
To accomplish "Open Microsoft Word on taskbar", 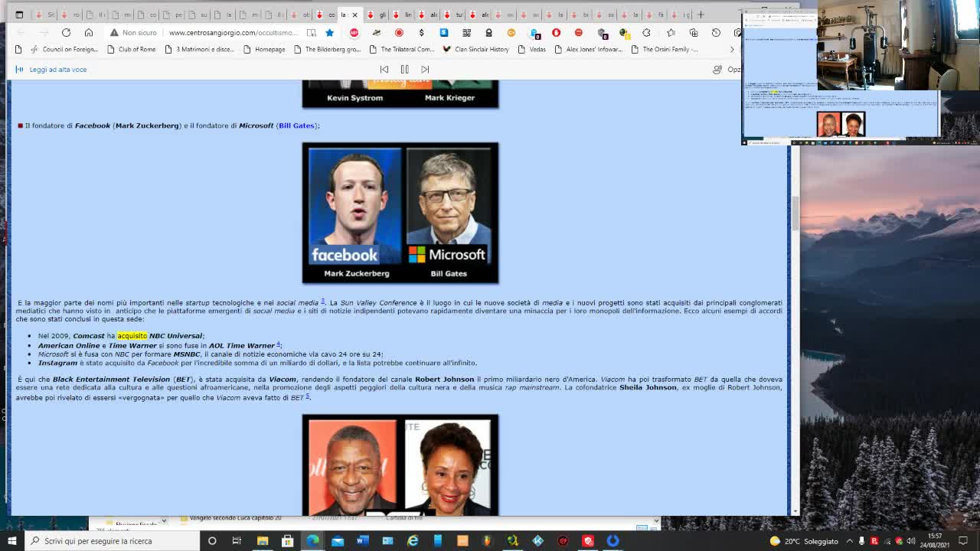I will (x=363, y=541).
